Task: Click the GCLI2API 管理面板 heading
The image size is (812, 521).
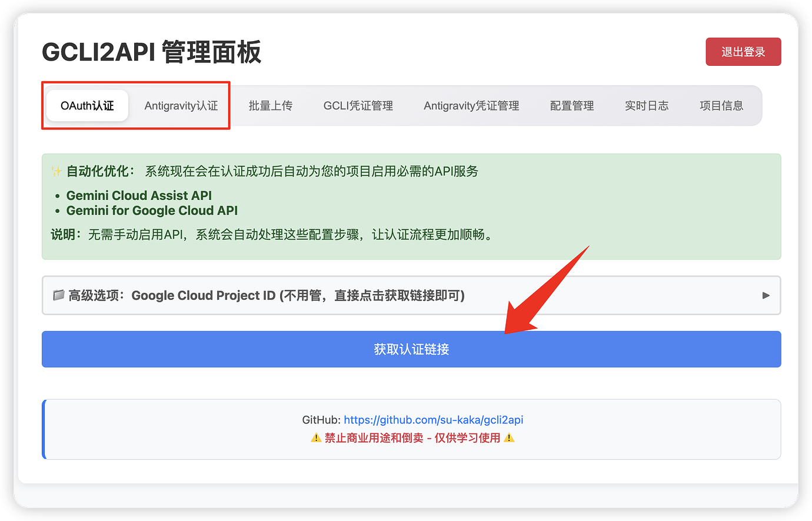Action: (152, 52)
